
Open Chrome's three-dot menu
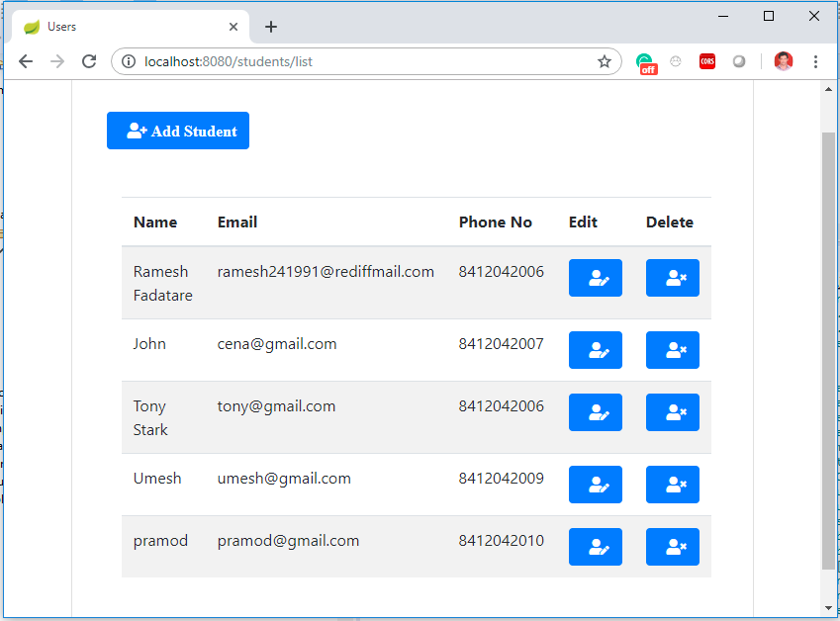coord(815,61)
